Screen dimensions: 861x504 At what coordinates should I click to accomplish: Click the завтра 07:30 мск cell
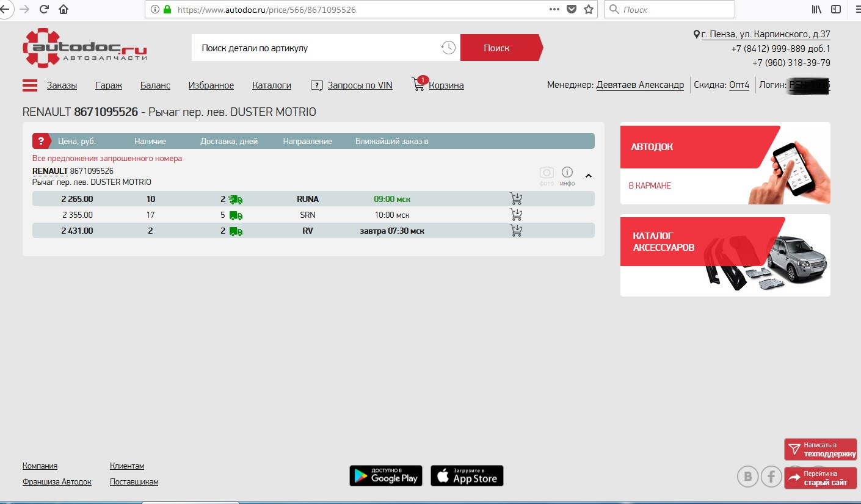pyautogui.click(x=392, y=231)
